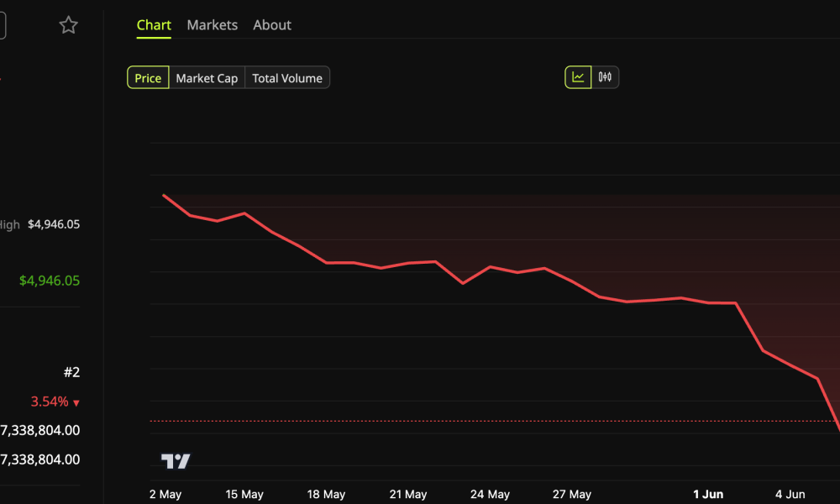Click the 4 Jun axis label
Viewport: 840px width, 504px height.
(790, 494)
